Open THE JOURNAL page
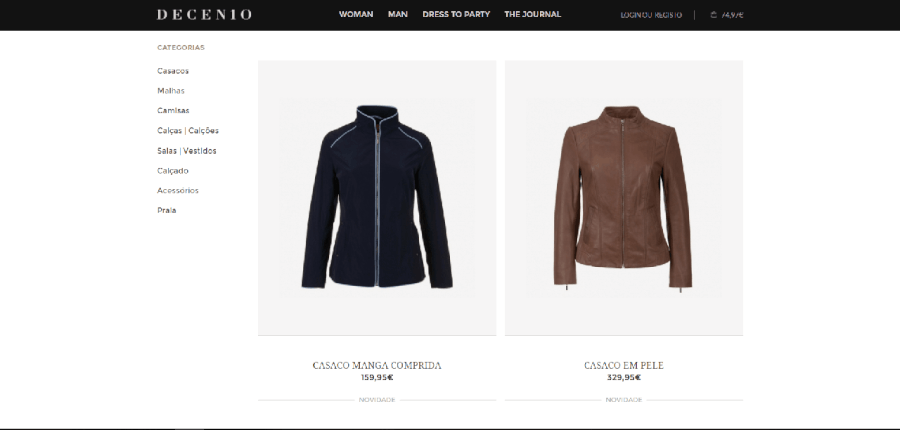 (x=533, y=14)
